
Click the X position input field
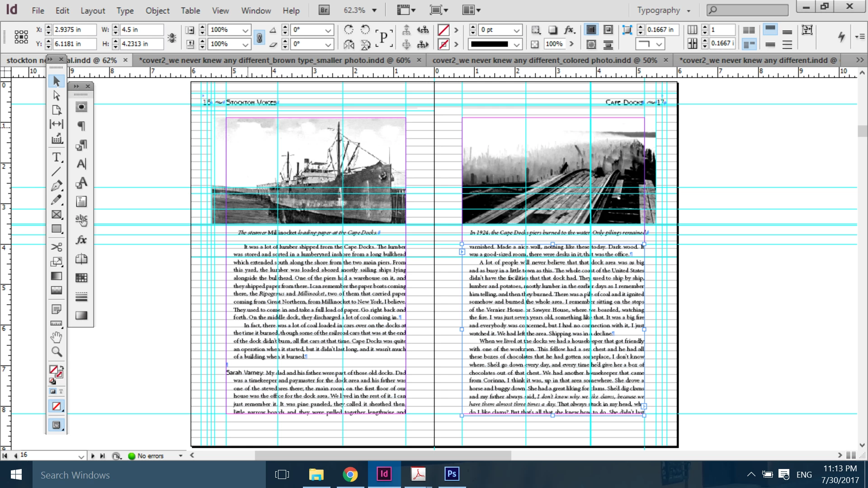coord(74,30)
